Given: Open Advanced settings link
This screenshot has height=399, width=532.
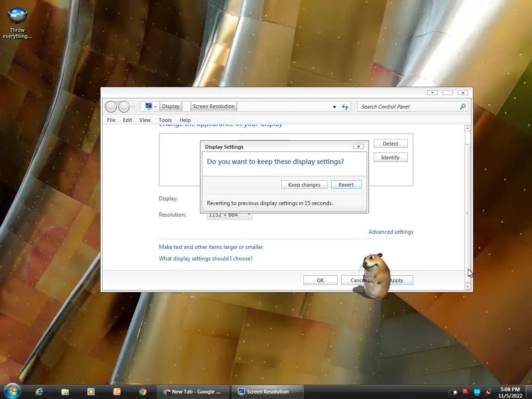Looking at the screenshot, I should coord(391,232).
